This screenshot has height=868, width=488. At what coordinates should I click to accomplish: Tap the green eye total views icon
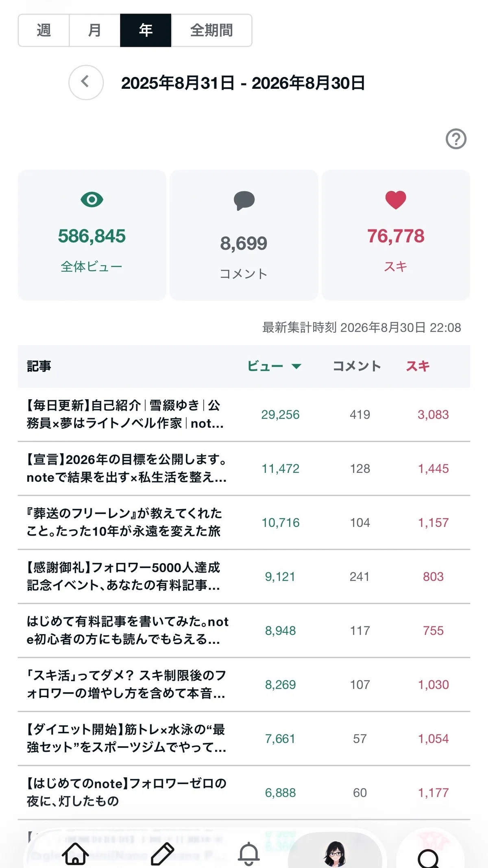coord(92,200)
